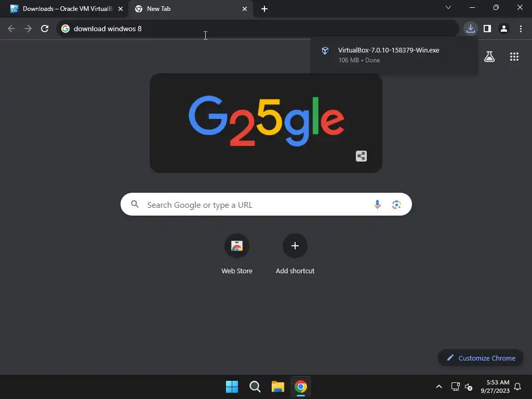Click the Google icon in the address bar
The image size is (532, 399).
[65, 29]
